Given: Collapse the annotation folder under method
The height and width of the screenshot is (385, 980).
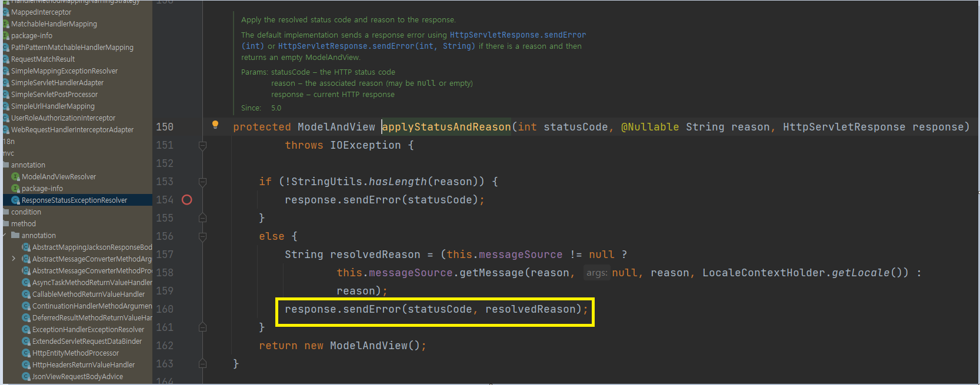Looking at the screenshot, I should tap(5, 235).
